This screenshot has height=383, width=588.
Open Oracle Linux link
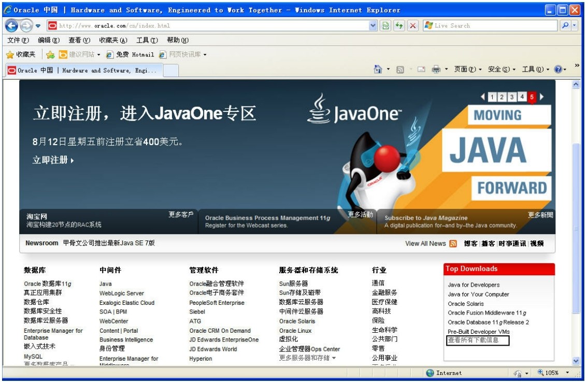click(295, 331)
